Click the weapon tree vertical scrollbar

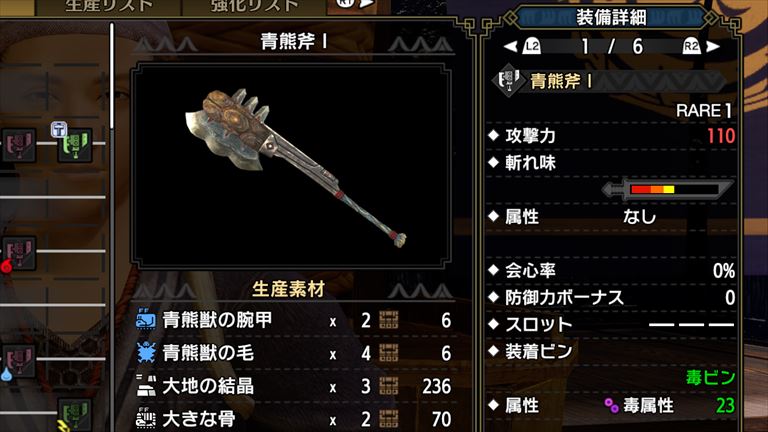[112, 76]
